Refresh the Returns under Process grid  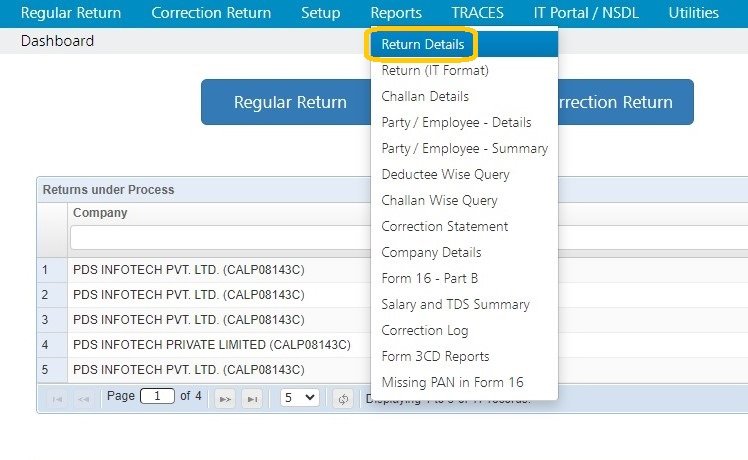click(x=343, y=398)
